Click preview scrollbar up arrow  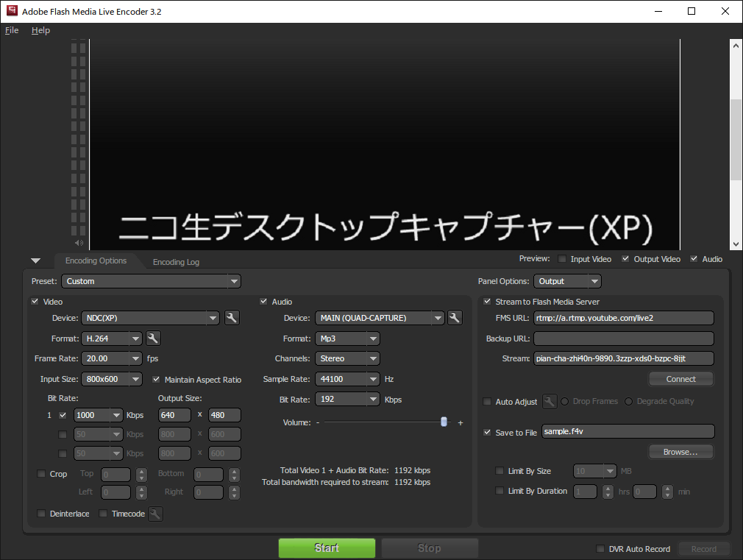736,46
